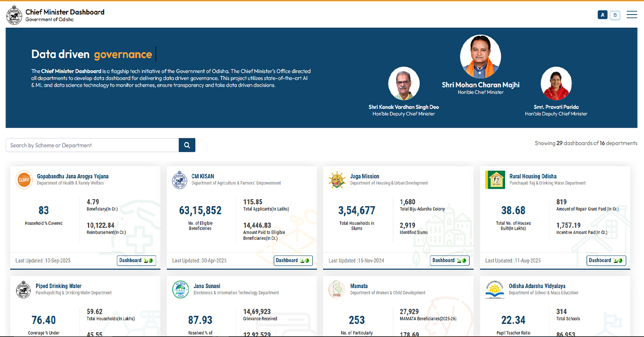Image resolution: width=644 pixels, height=337 pixels.
Task: Switch language to English with the A button
Action: [603, 15]
